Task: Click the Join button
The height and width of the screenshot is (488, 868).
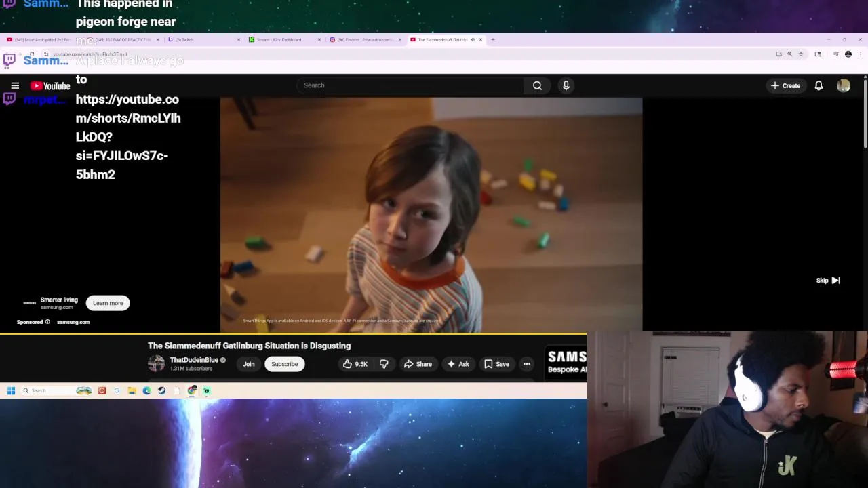Action: (249, 364)
